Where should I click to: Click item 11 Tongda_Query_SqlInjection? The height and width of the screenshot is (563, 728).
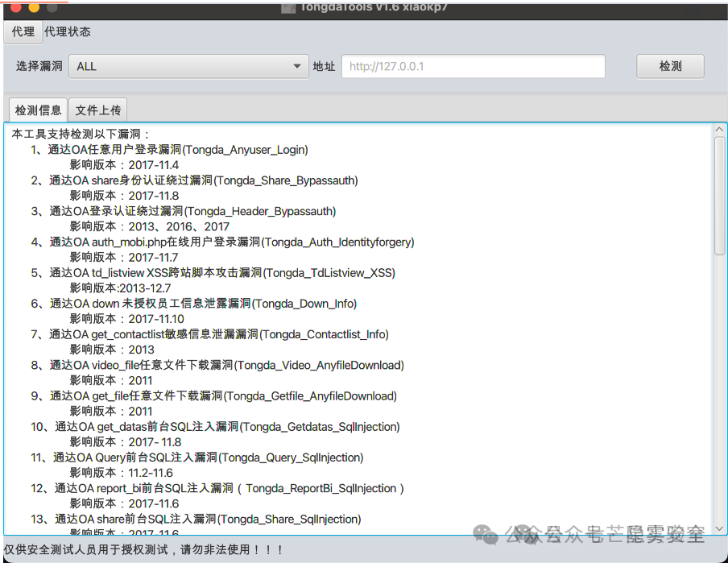point(197,457)
